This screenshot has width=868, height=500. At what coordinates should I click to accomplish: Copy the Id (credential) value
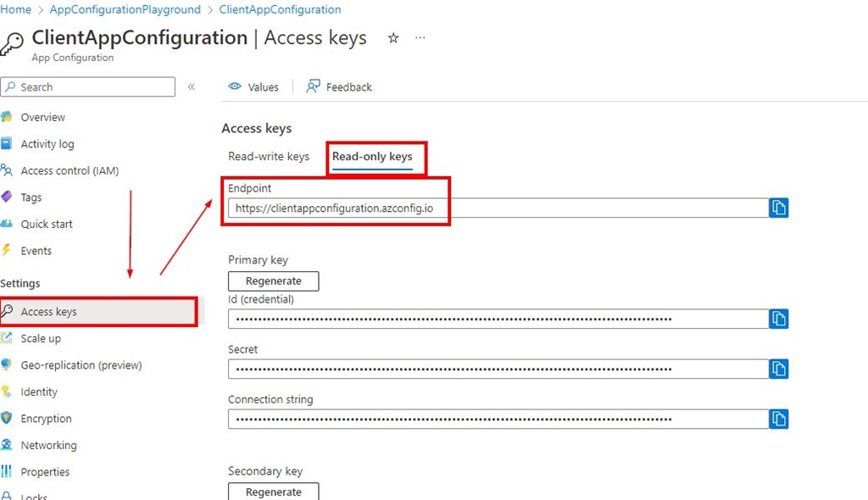(x=778, y=319)
